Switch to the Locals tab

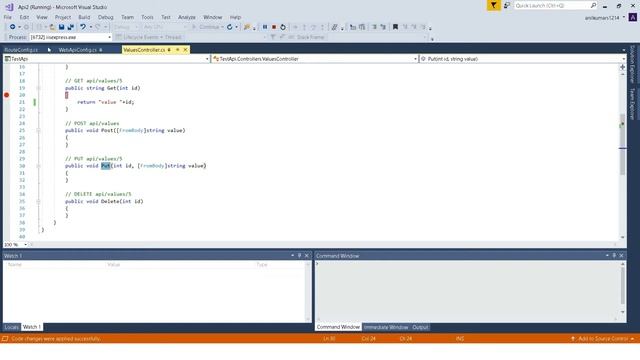click(11, 327)
